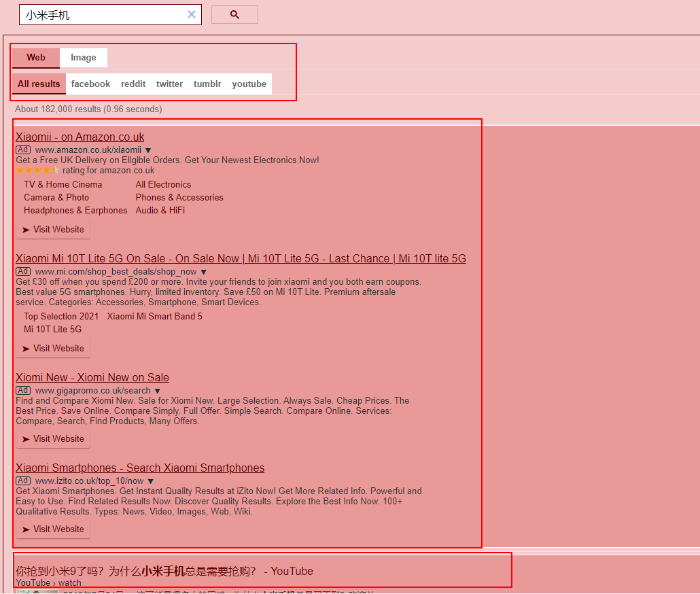Open the YouTube result about 小米9
The image size is (700, 594).
pos(164,571)
